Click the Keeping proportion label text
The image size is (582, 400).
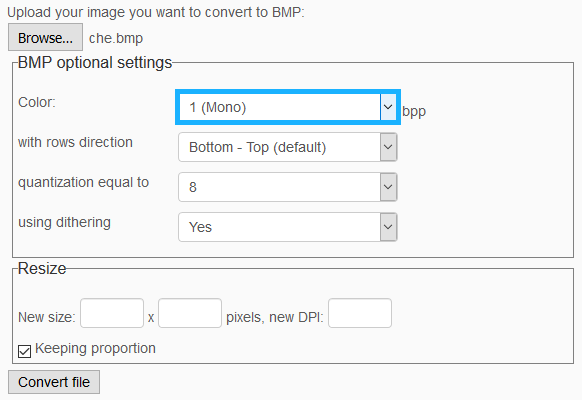[95, 348]
